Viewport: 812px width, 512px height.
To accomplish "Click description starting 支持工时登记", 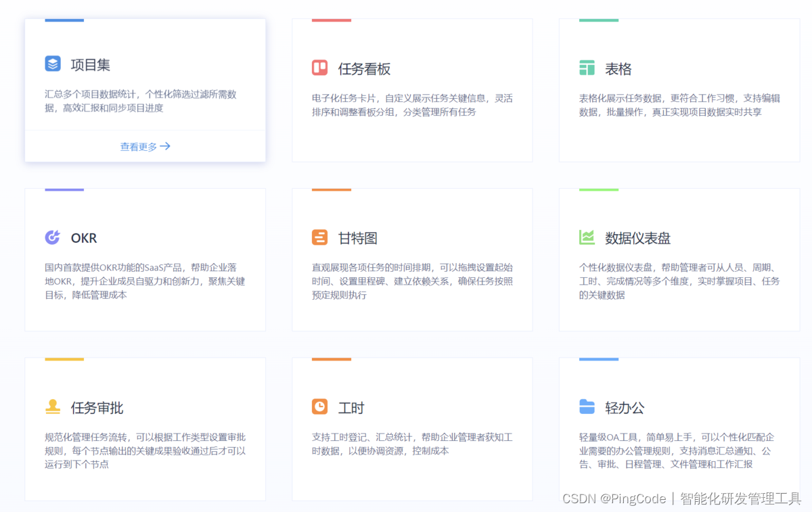I will [x=412, y=444].
